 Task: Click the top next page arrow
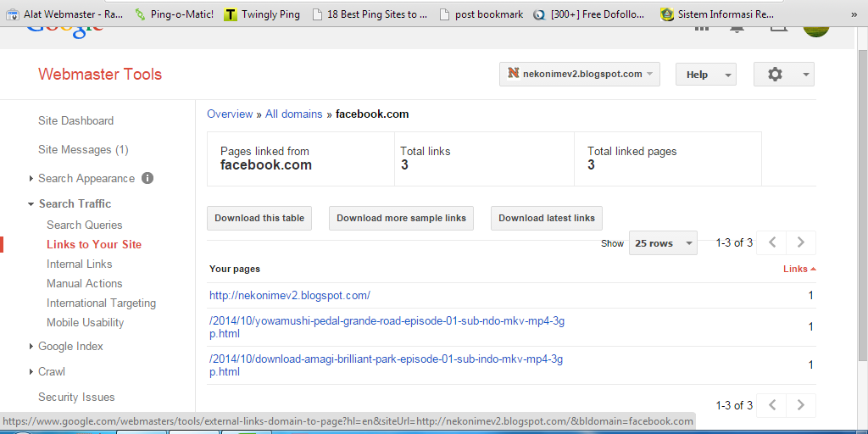tap(801, 242)
